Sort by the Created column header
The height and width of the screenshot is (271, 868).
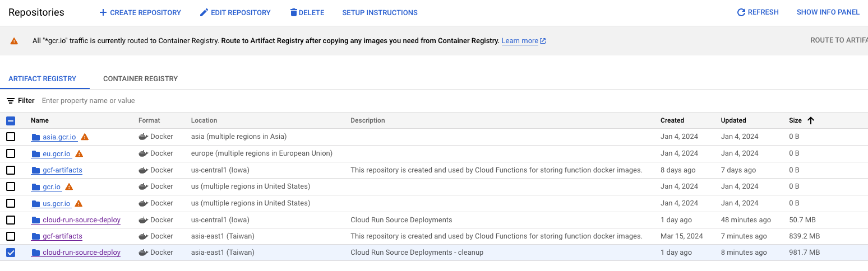pyautogui.click(x=672, y=120)
